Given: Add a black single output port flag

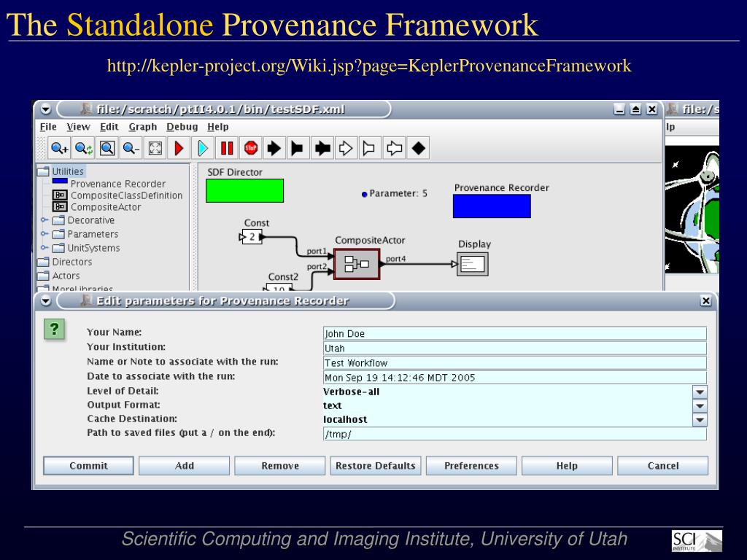Looking at the screenshot, I should 298,149.
